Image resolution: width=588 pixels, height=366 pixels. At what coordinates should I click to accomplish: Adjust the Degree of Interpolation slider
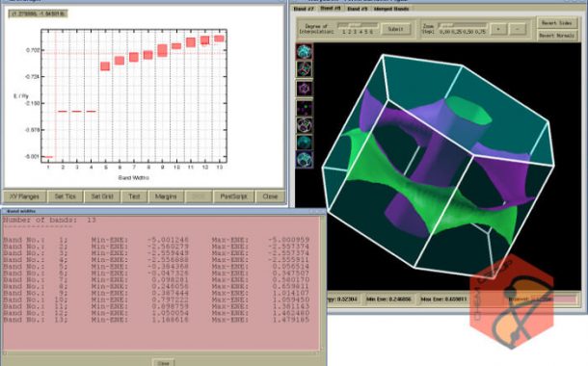coord(358,25)
